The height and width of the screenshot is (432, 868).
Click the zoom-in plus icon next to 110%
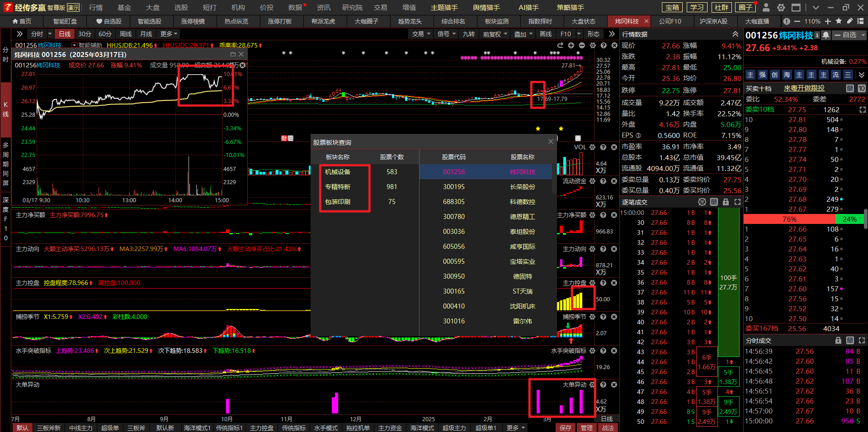click(828, 21)
